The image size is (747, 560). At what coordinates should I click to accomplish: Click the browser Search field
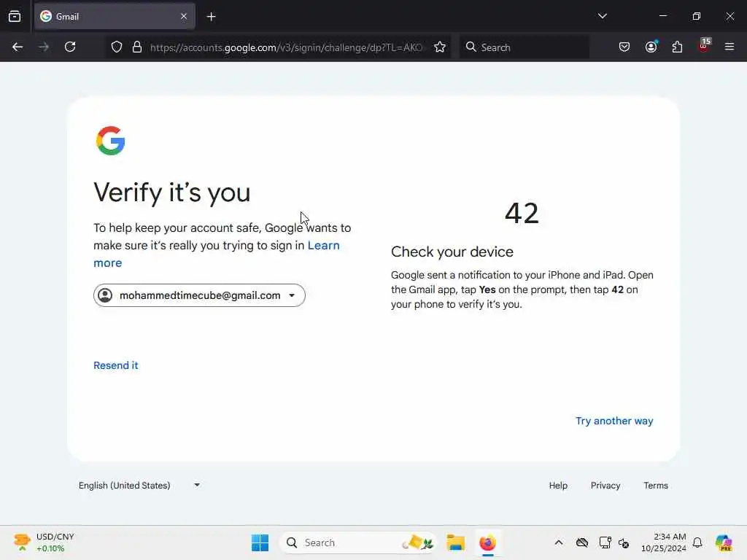(524, 47)
